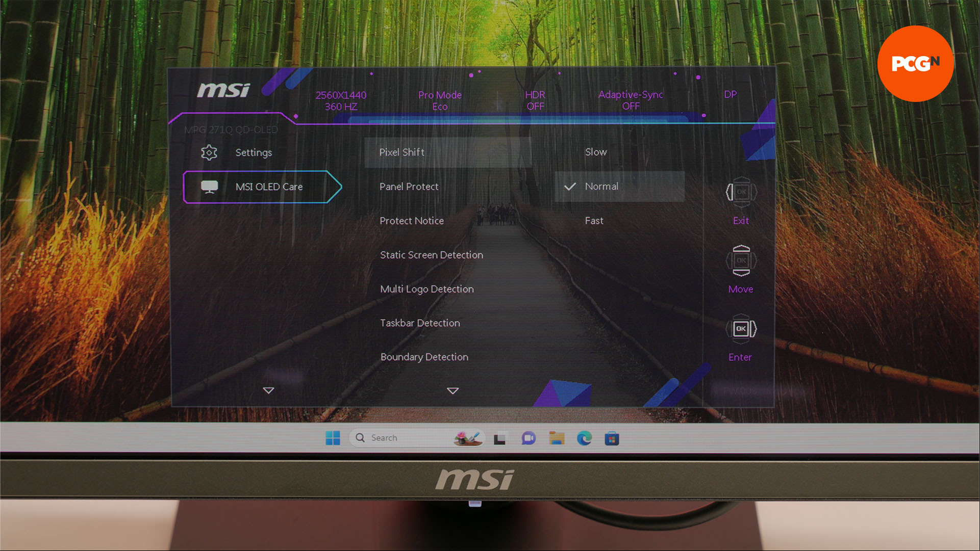980x551 pixels.
Task: Click the HDR OFF status text
Action: 535,100
